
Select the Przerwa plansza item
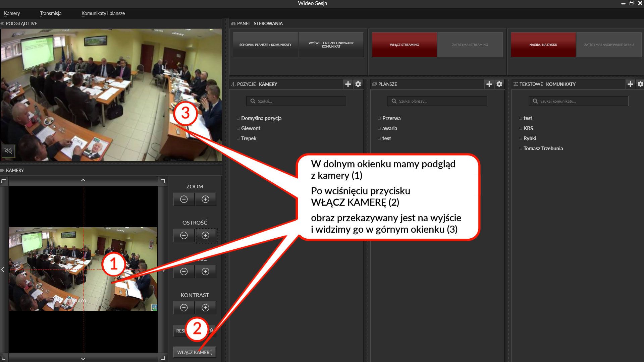tap(391, 118)
